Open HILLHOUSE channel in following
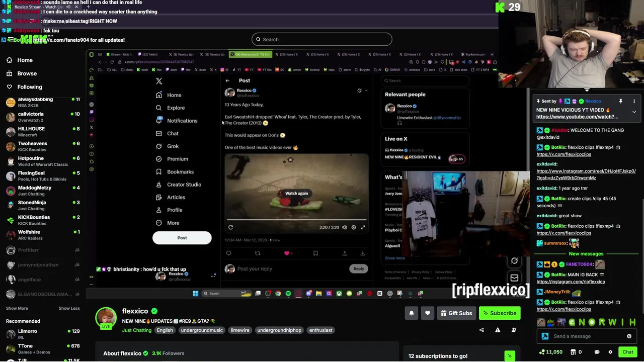 click(x=43, y=132)
